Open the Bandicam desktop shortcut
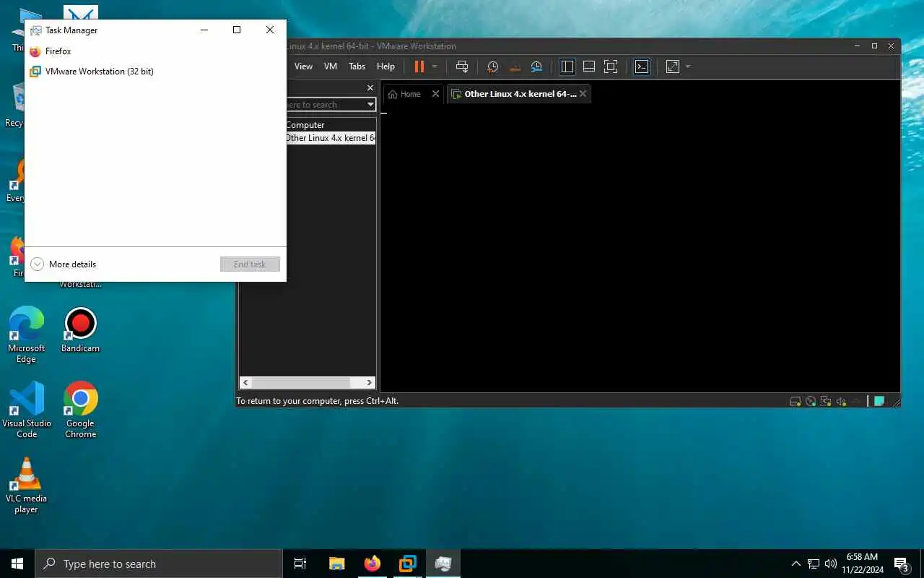924x578 pixels. pyautogui.click(x=80, y=331)
